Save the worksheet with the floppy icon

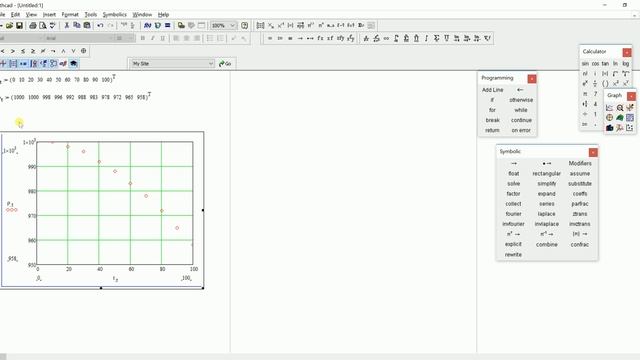click(x=19, y=25)
